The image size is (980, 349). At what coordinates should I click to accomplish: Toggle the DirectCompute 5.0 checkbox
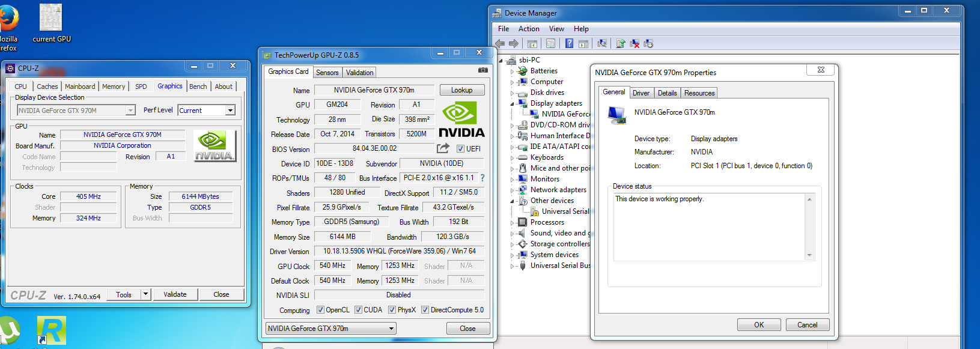tap(425, 310)
